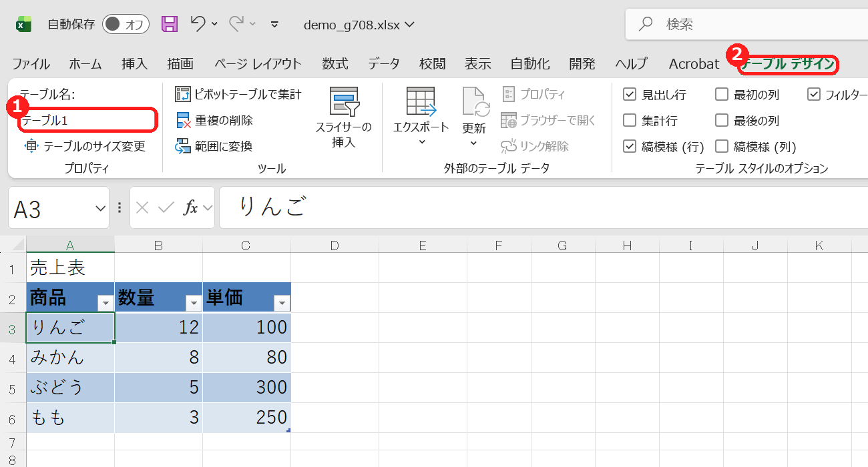The width and height of the screenshot is (868, 467).
Task: Select cell containing ぶどう
Action: [x=70, y=388]
